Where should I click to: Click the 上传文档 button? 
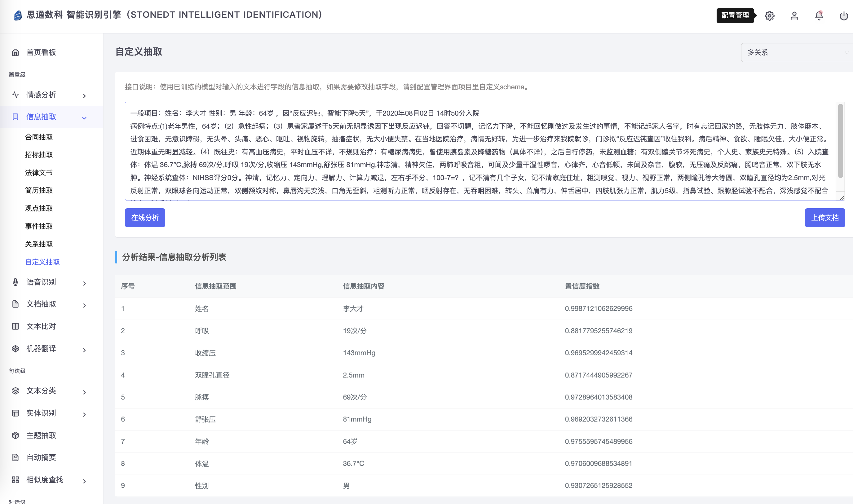[824, 218]
